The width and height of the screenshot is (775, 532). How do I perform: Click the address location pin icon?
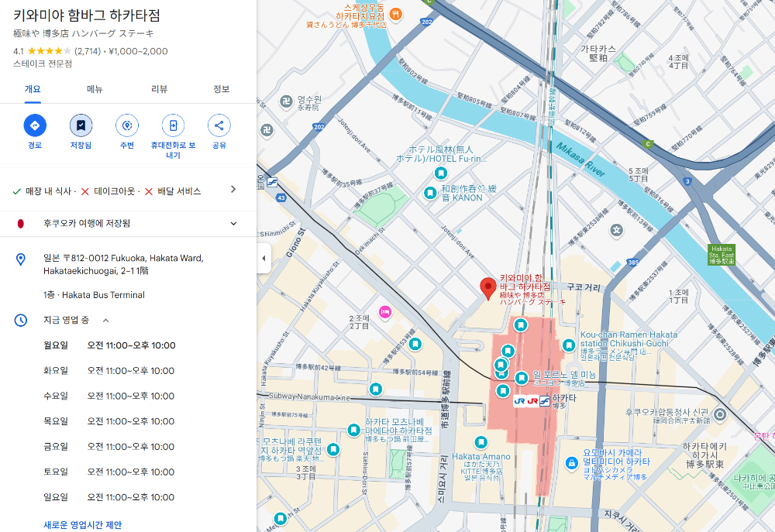[21, 259]
